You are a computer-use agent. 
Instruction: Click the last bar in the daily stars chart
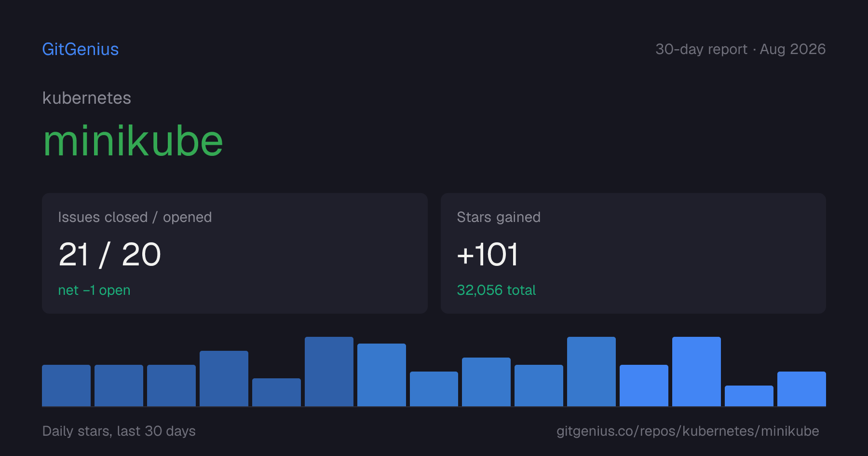[x=801, y=389]
